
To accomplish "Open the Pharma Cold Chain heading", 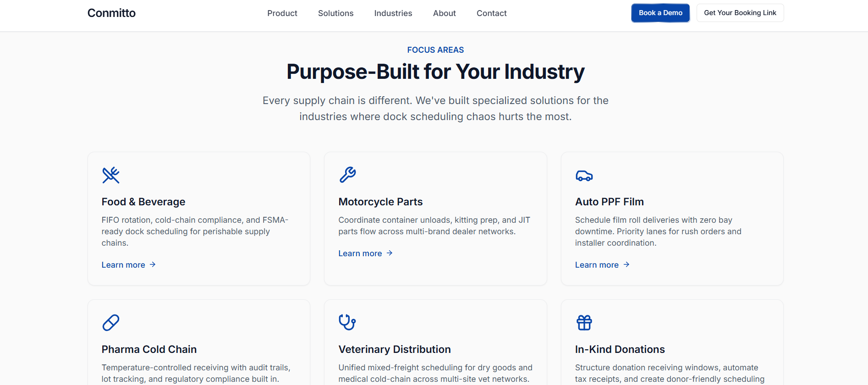I will click(149, 349).
